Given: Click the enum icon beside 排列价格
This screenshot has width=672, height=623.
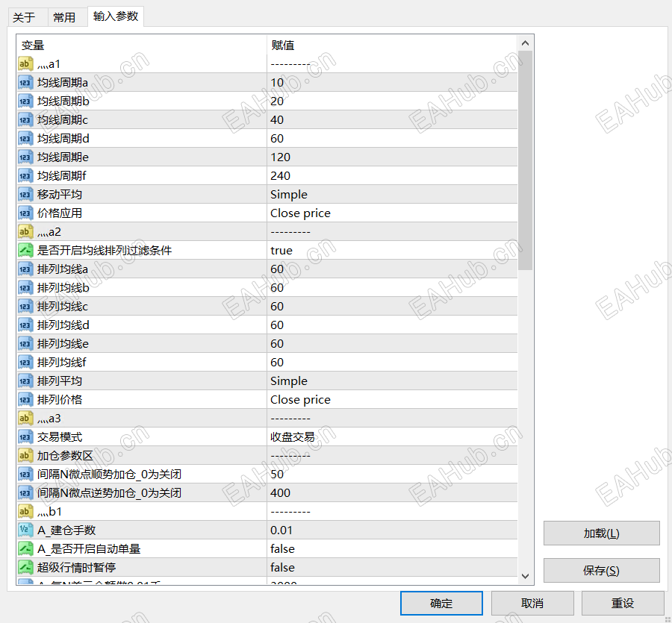Looking at the screenshot, I should click(x=25, y=400).
